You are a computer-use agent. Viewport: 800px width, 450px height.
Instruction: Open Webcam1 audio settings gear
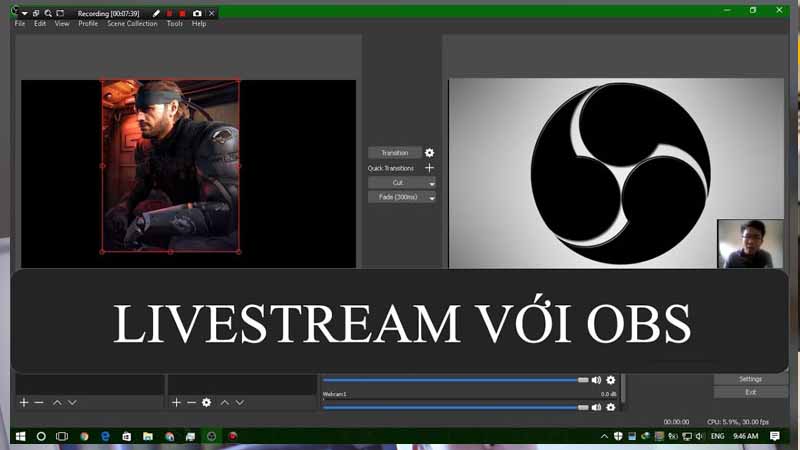pos(611,407)
